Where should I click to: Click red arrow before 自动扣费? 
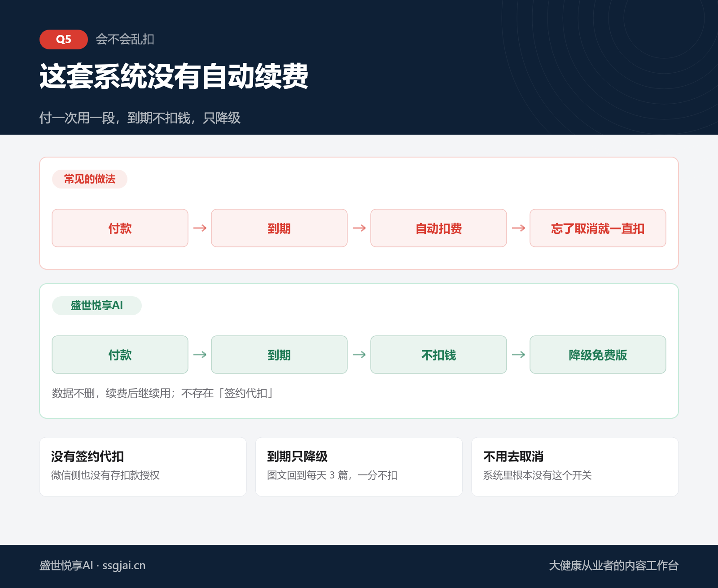[x=359, y=228]
